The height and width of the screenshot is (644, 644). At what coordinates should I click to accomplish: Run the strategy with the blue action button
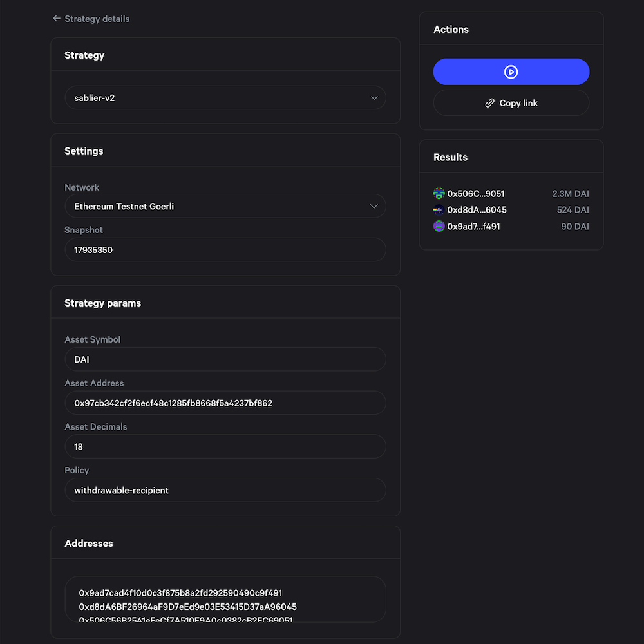pyautogui.click(x=511, y=71)
